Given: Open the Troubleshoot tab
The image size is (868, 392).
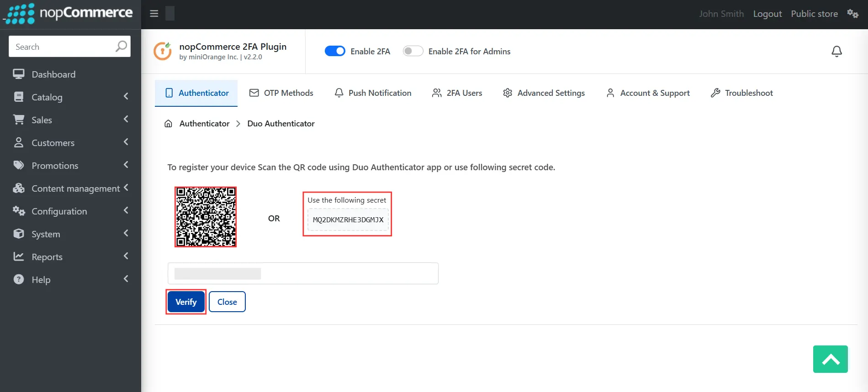Looking at the screenshot, I should pos(742,93).
